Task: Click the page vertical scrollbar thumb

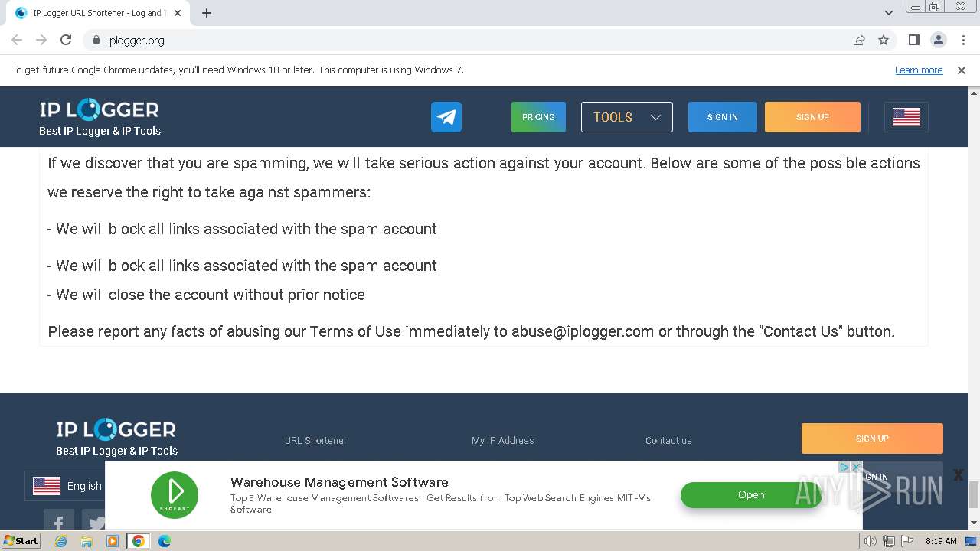Action: point(974,494)
